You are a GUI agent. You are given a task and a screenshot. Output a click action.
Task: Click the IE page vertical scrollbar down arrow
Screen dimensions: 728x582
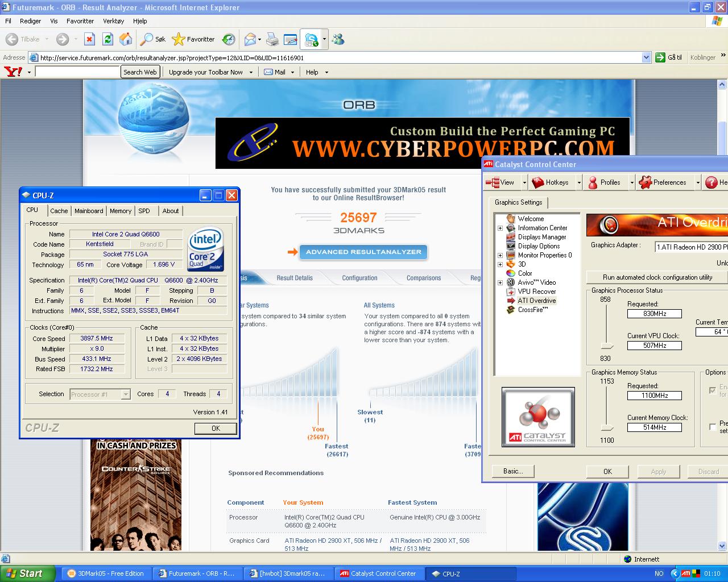723,546
